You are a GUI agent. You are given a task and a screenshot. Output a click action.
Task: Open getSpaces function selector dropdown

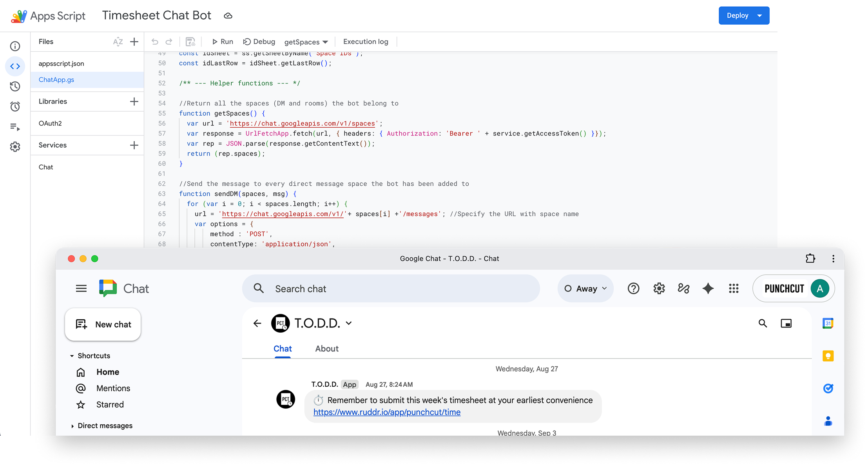pos(306,42)
